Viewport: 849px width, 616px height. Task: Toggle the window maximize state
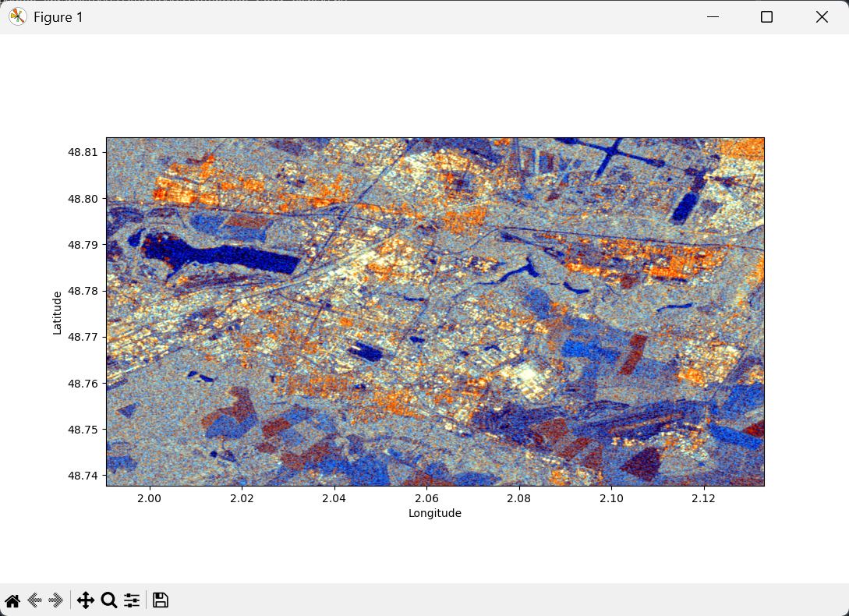click(766, 16)
